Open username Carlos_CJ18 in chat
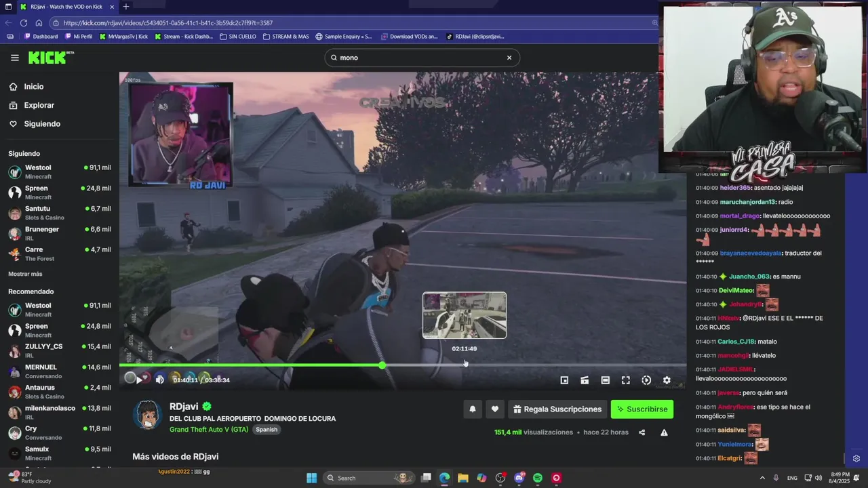The width and height of the screenshot is (868, 488). click(736, 342)
